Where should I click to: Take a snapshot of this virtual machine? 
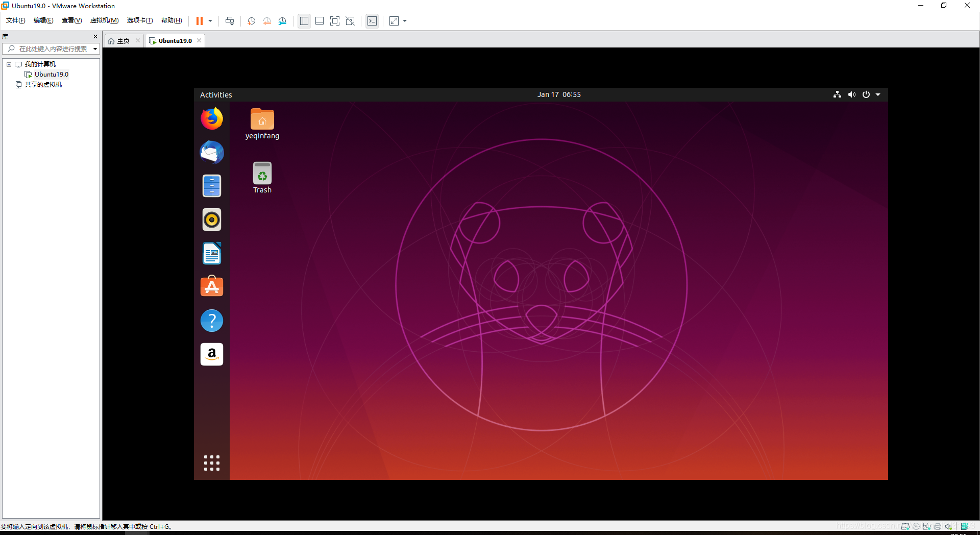pos(252,21)
